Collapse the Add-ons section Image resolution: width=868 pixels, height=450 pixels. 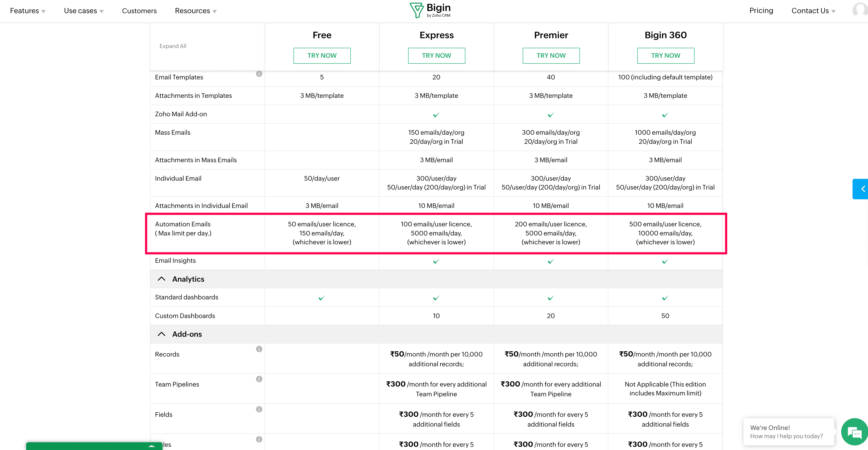coord(162,334)
